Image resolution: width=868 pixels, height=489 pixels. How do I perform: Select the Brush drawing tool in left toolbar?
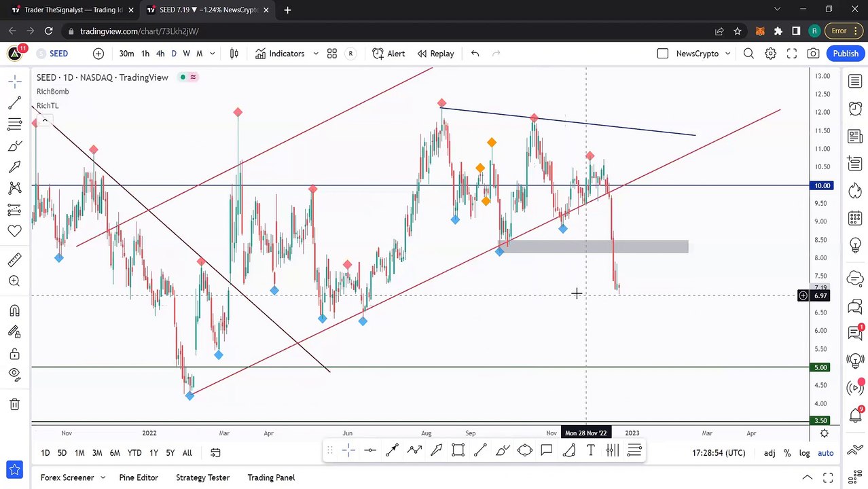pos(14,146)
